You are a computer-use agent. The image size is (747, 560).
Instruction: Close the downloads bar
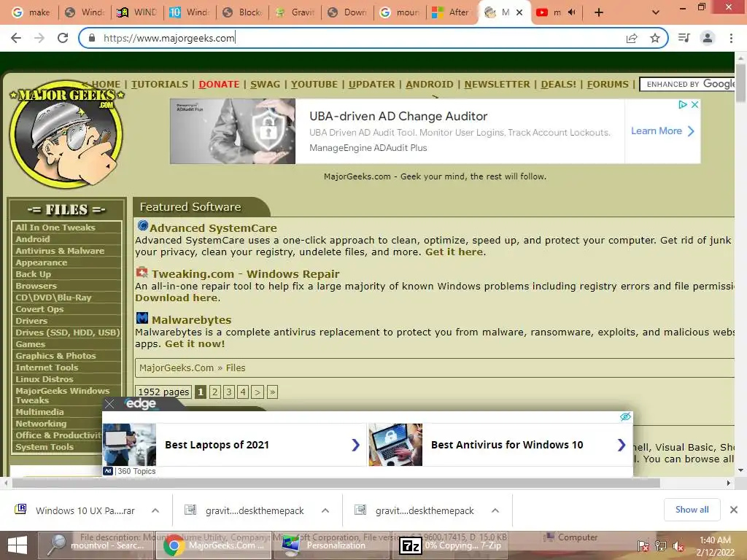tap(734, 510)
